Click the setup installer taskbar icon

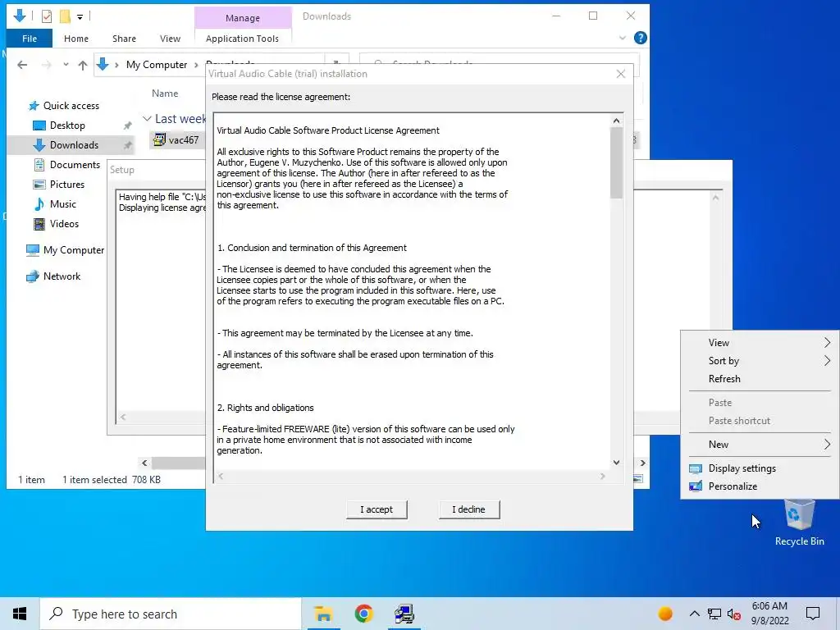tap(404, 614)
